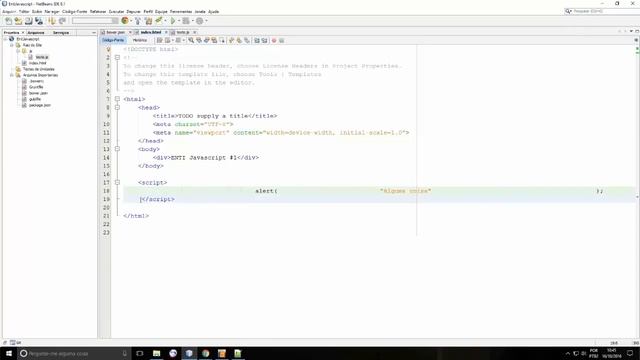
Task: Click the Profile Project toolbar icon
Action: coord(200,21)
